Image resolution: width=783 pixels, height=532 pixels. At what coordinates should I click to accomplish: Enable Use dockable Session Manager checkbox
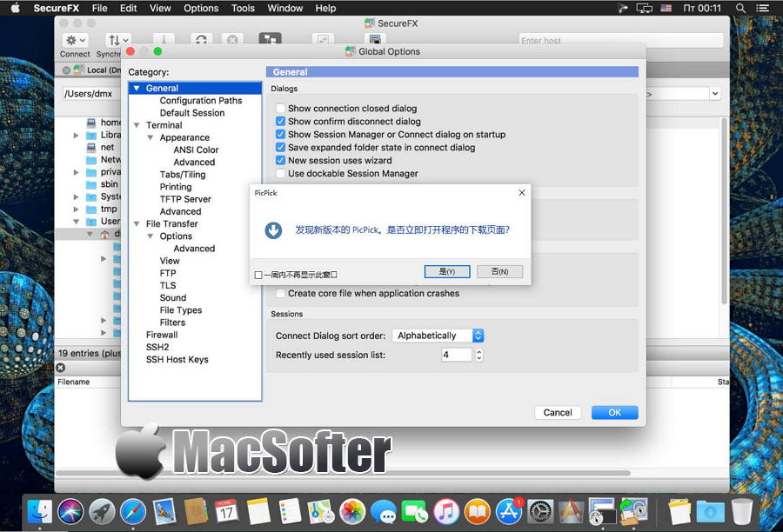[281, 173]
